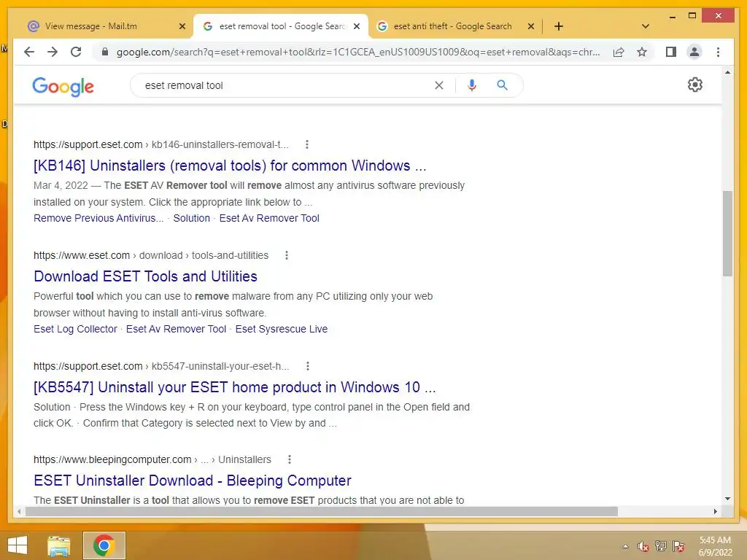Image resolution: width=747 pixels, height=560 pixels.
Task: Click the www.eset.com download URL text
Action: [x=150, y=255]
